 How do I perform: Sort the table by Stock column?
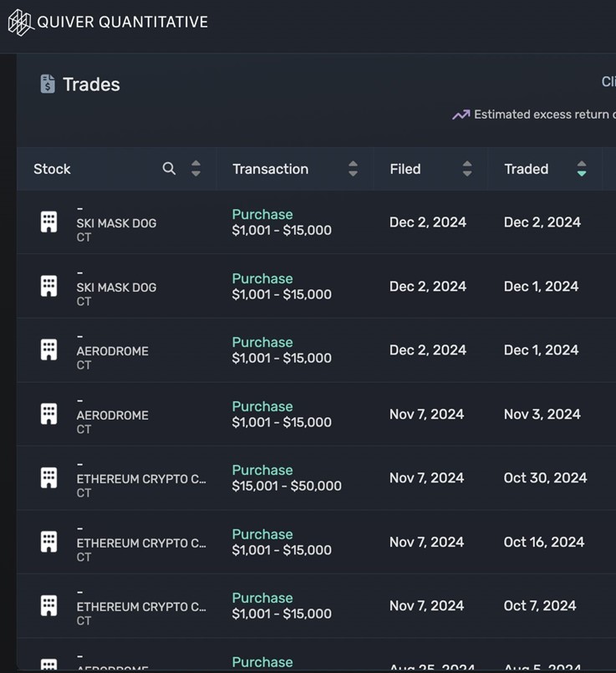(x=196, y=169)
